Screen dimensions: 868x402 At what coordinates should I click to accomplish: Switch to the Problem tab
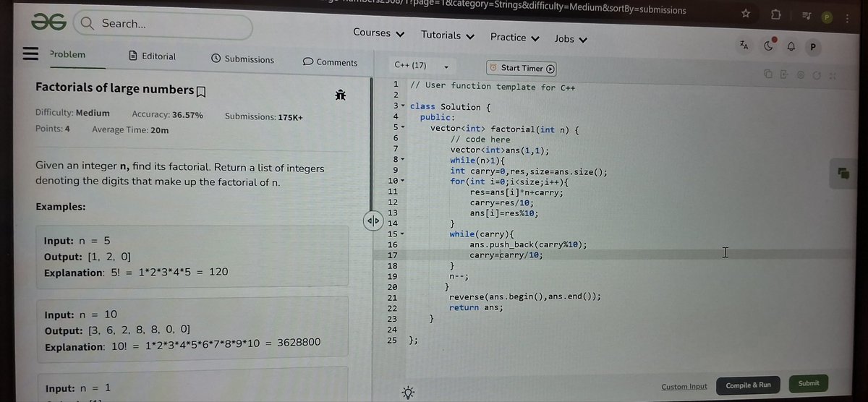tap(67, 54)
